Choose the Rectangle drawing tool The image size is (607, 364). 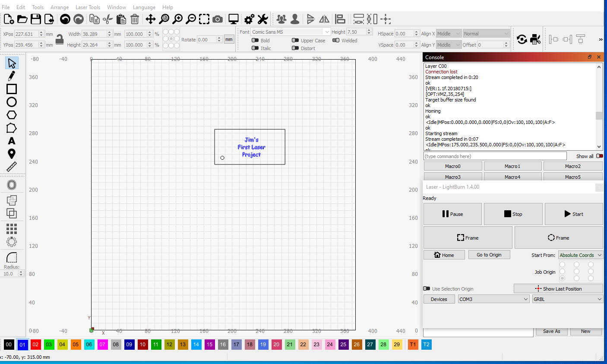[x=12, y=89]
